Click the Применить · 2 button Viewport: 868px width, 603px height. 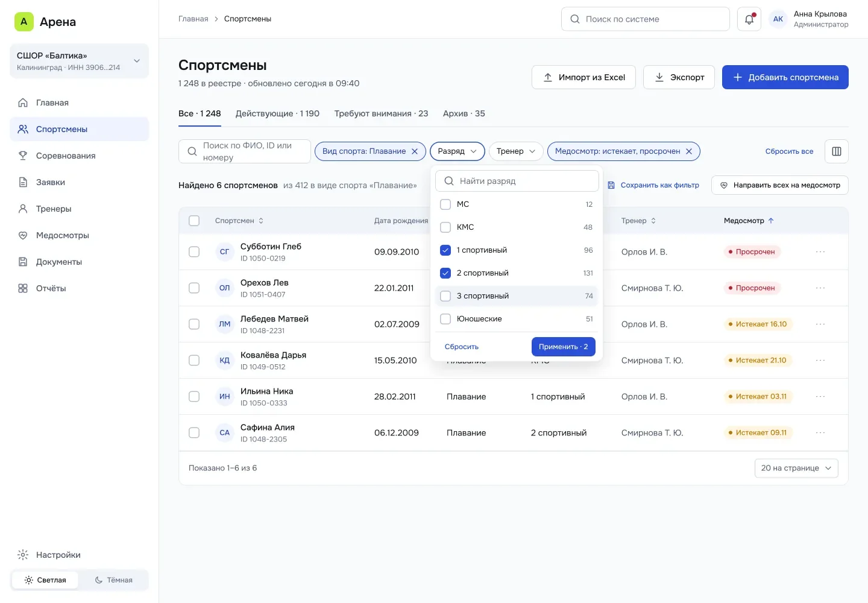click(x=563, y=347)
